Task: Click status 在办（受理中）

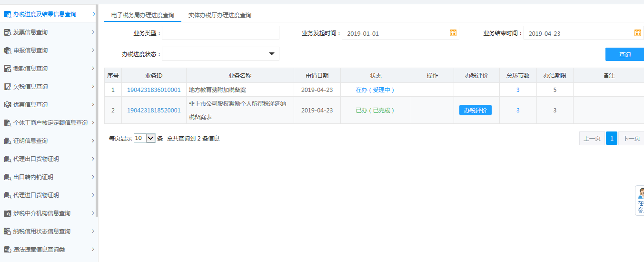Action: point(376,90)
